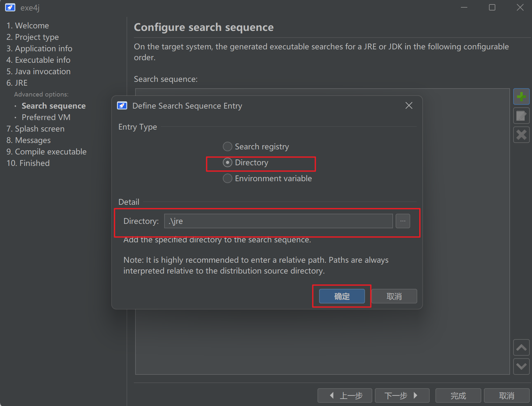The image size is (532, 406).
Task: Jump to the Splash screen step
Action: point(35,129)
